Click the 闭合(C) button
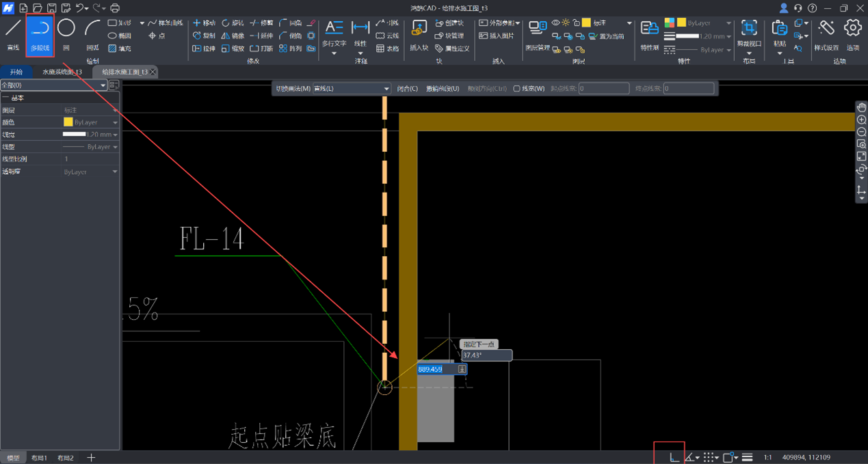The height and width of the screenshot is (464, 868). (408, 88)
